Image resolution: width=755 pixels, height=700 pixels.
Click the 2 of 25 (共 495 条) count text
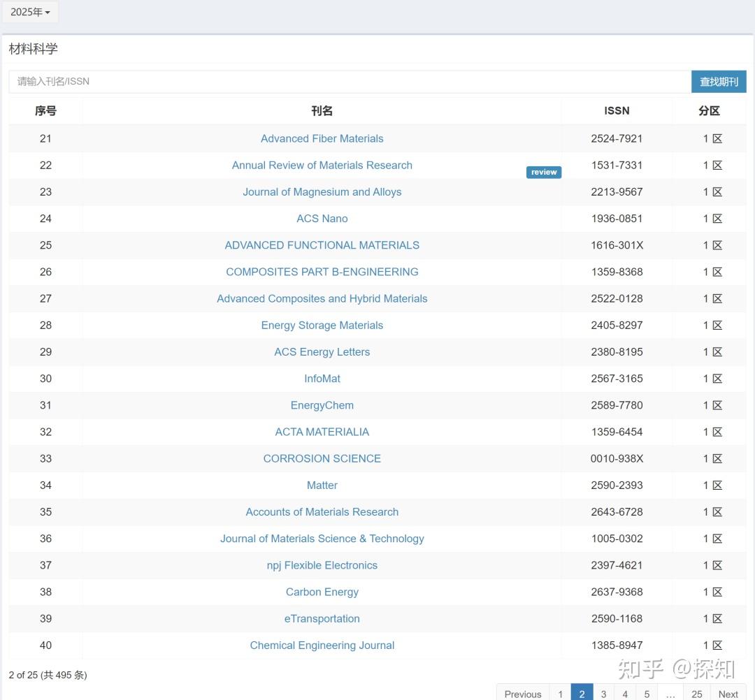48,675
